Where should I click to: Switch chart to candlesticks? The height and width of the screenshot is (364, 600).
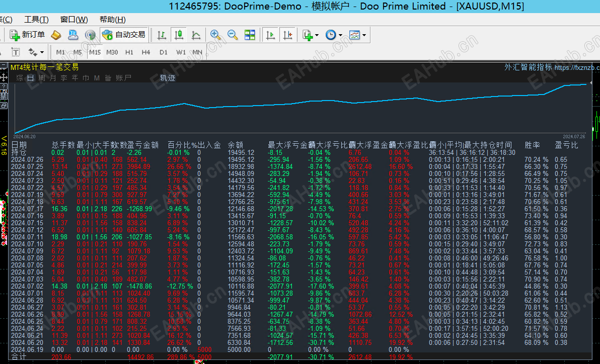click(x=179, y=35)
